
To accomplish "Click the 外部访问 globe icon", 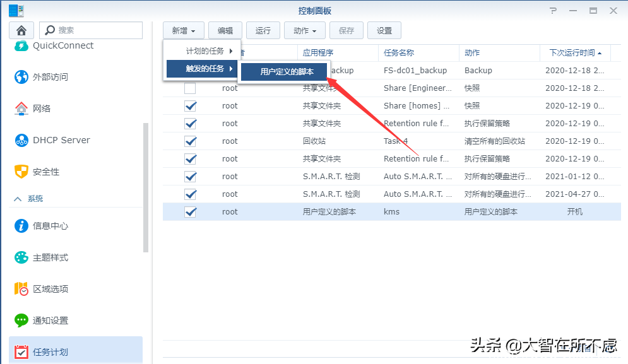I will 21,77.
